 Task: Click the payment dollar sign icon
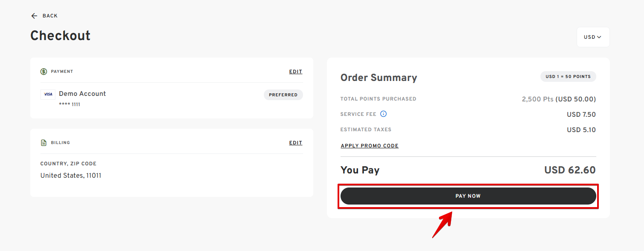click(44, 72)
